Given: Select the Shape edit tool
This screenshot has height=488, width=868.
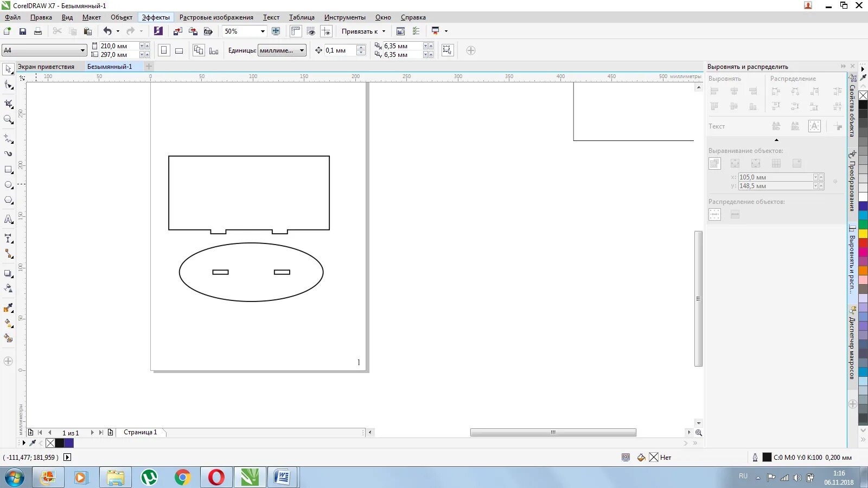Looking at the screenshot, I should [8, 85].
